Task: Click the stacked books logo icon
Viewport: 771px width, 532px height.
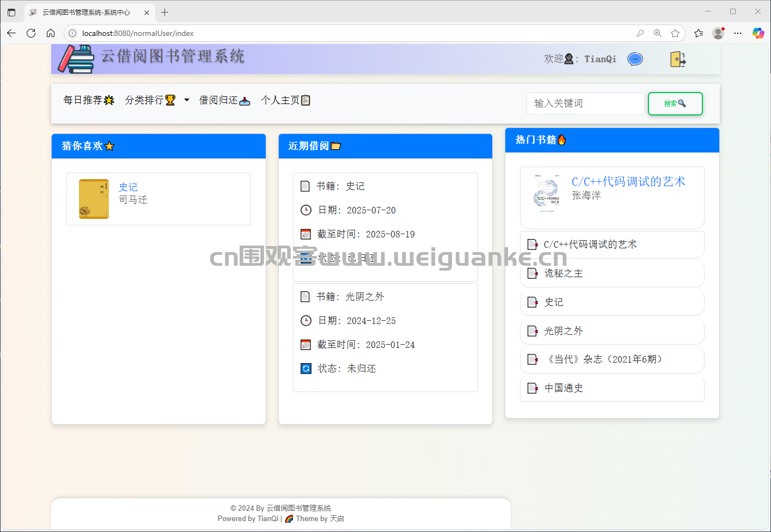Action: [x=76, y=59]
